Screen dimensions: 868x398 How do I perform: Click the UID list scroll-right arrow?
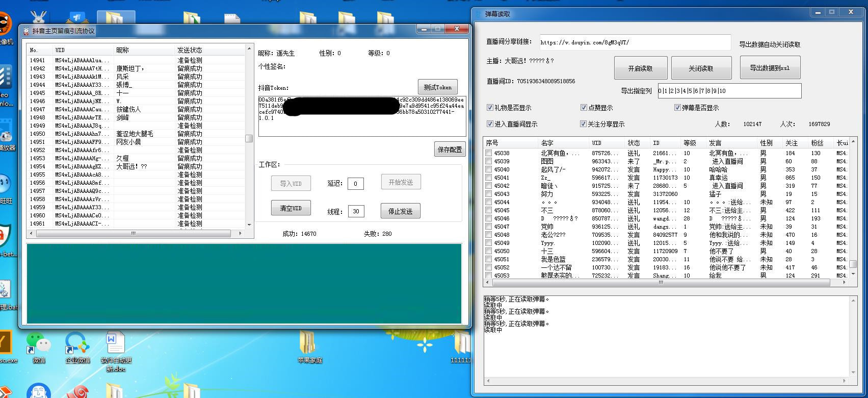[x=241, y=233]
